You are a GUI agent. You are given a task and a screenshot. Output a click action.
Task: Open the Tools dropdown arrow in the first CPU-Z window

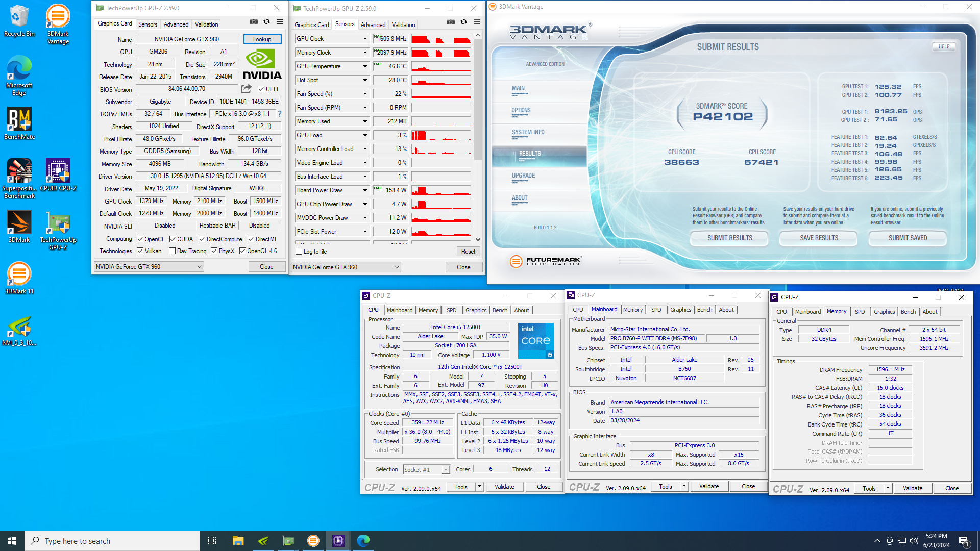pyautogui.click(x=479, y=487)
